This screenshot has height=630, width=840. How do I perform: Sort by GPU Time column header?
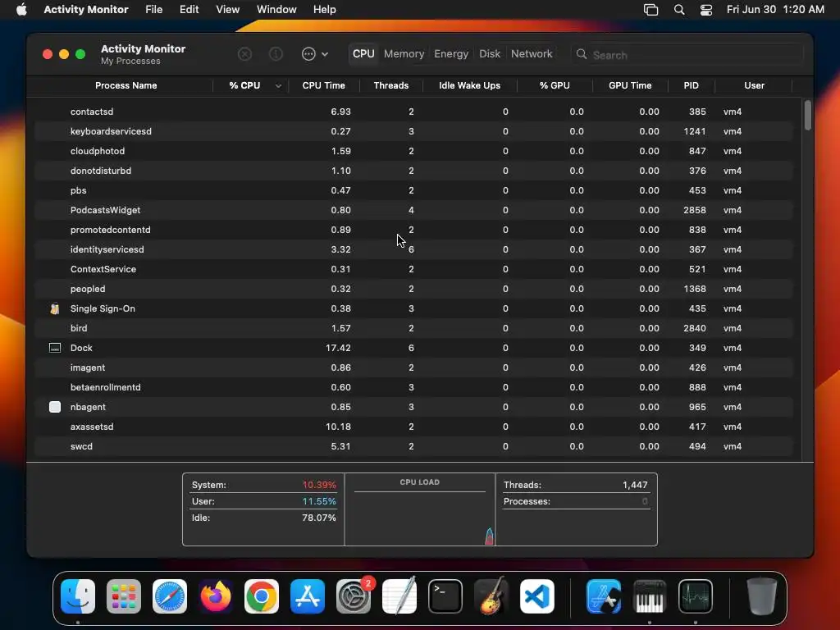(630, 85)
